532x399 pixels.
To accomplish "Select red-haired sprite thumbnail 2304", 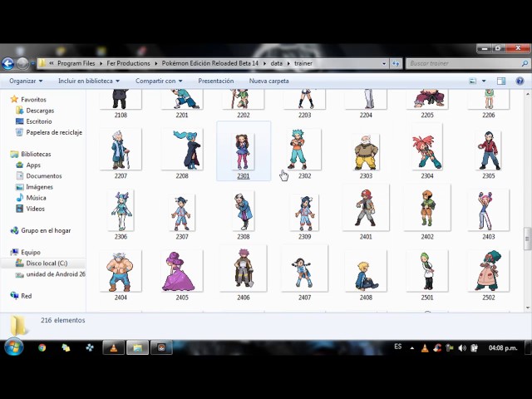I will pos(427,147).
